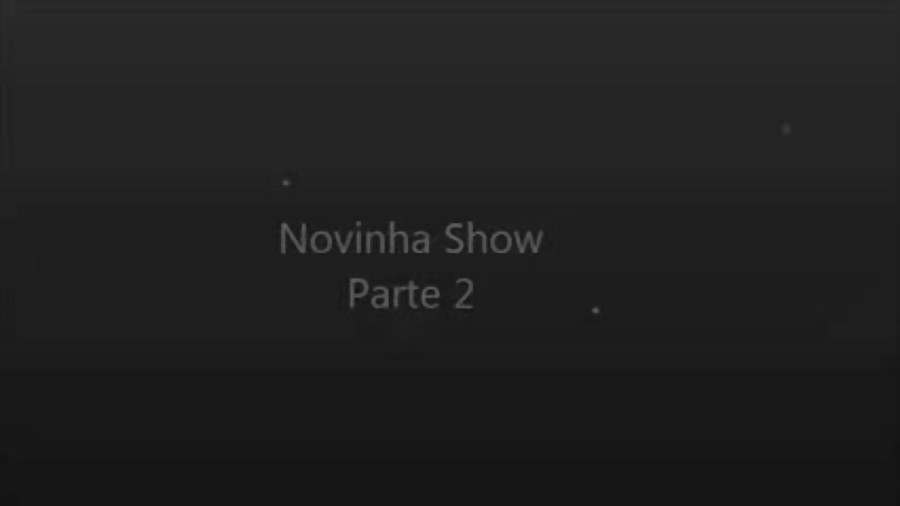Click the letter "t" in Parte
The height and width of the screenshot is (506, 900).
(x=410, y=295)
